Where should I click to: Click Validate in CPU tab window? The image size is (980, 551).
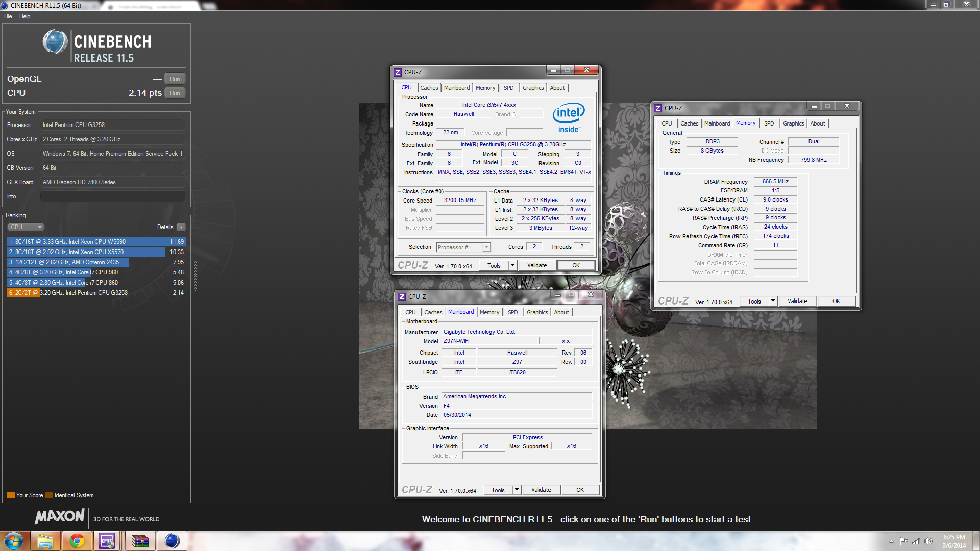point(537,265)
